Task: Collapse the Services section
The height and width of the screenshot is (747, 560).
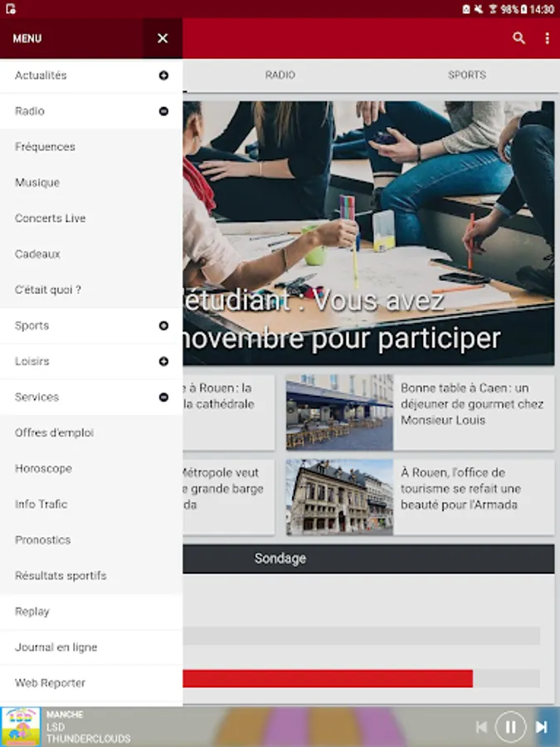Action: pyautogui.click(x=163, y=397)
